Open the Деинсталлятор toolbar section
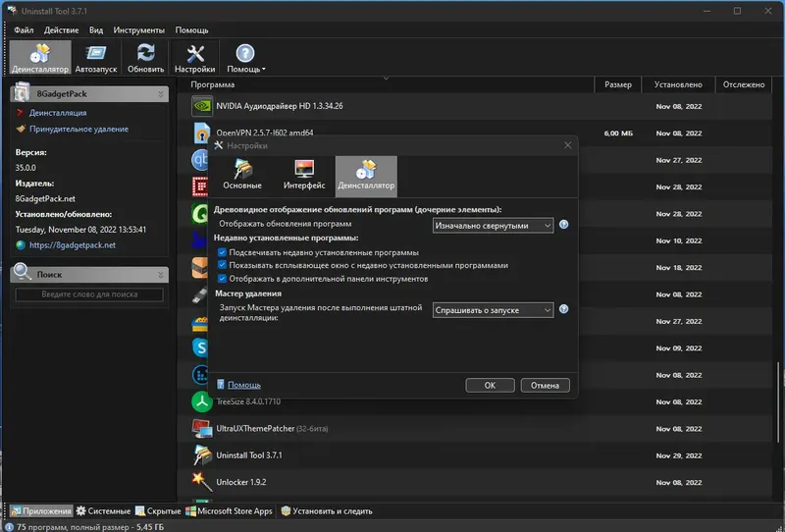Viewport: 785px width, 532px height. [x=40, y=58]
